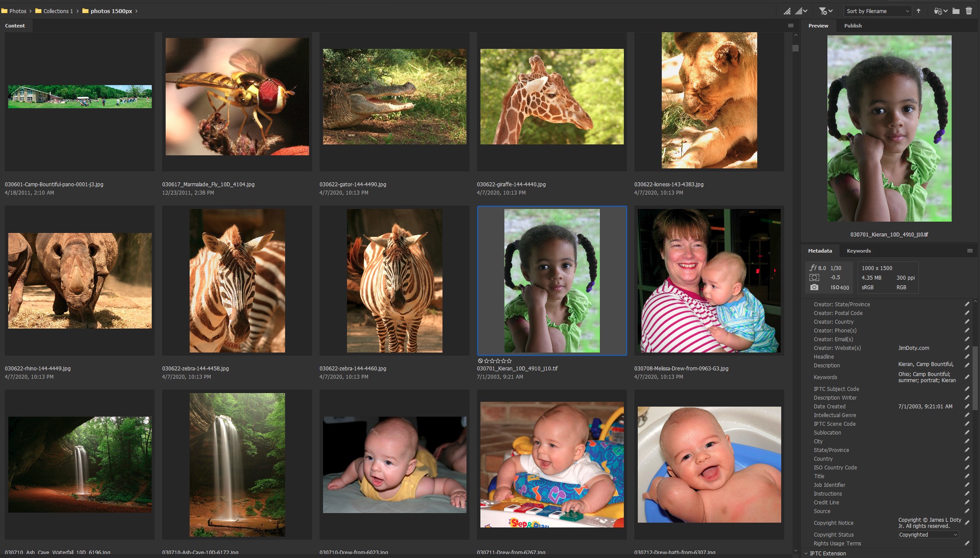Switch to the Keywords tab
This screenshot has height=558, width=980.
858,251
